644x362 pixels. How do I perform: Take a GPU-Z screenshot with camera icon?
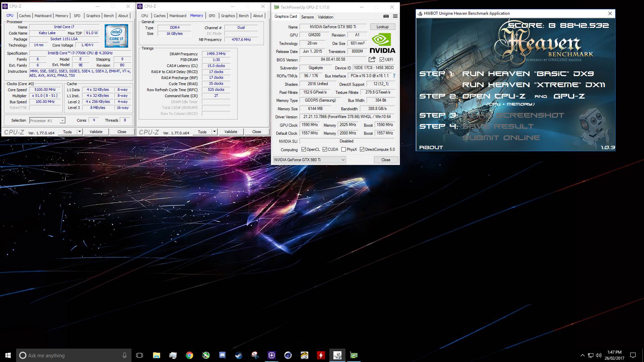(386, 16)
